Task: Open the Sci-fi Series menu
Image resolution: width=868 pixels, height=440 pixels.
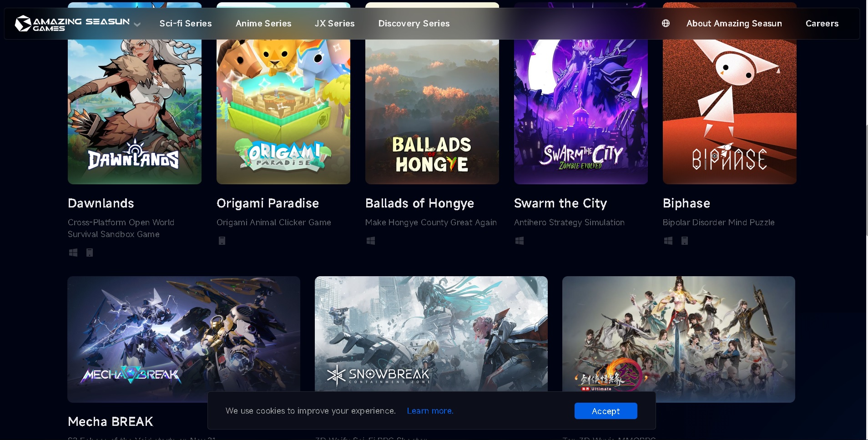Action: click(186, 23)
